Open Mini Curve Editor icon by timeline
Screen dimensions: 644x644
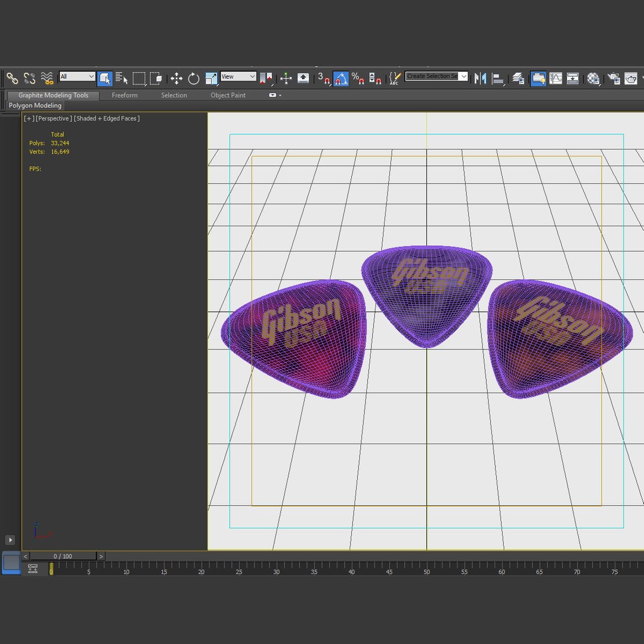pos(33,568)
